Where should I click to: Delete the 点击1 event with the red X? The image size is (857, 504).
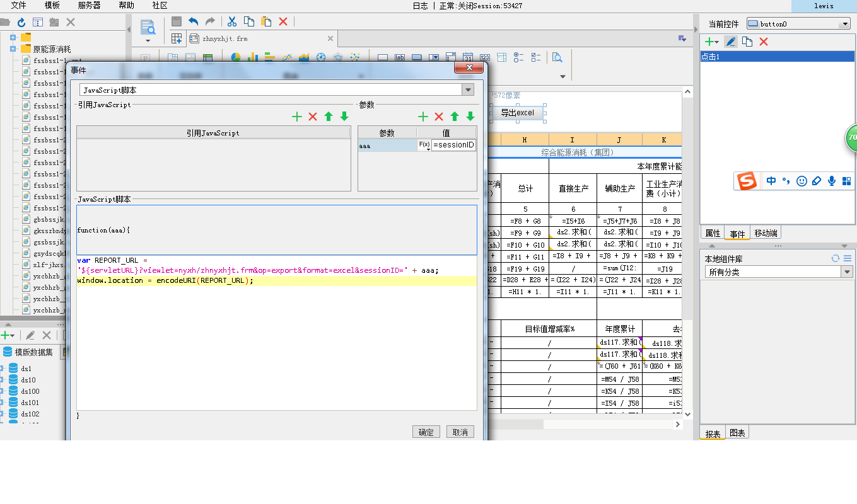[764, 42]
